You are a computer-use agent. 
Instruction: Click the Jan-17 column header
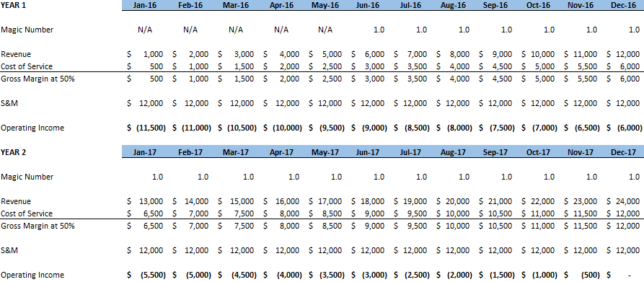coord(144,152)
